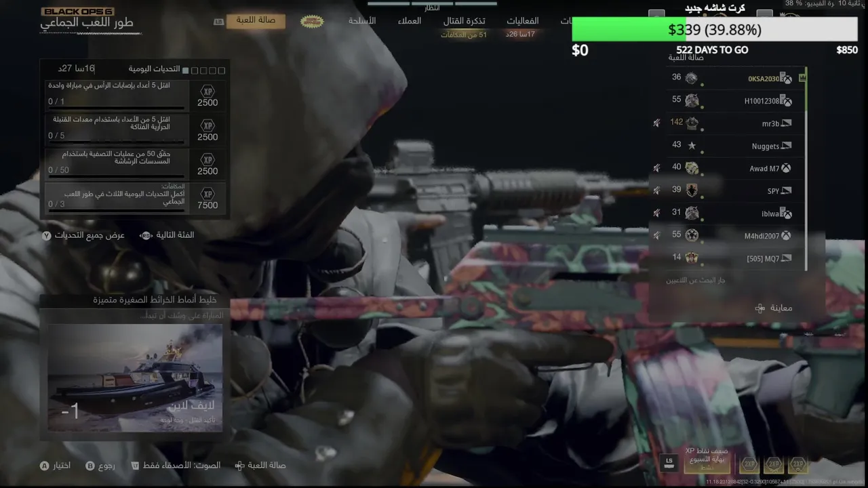Click the رجوع (Back) prompt at bottom
868x488 pixels.
100,466
